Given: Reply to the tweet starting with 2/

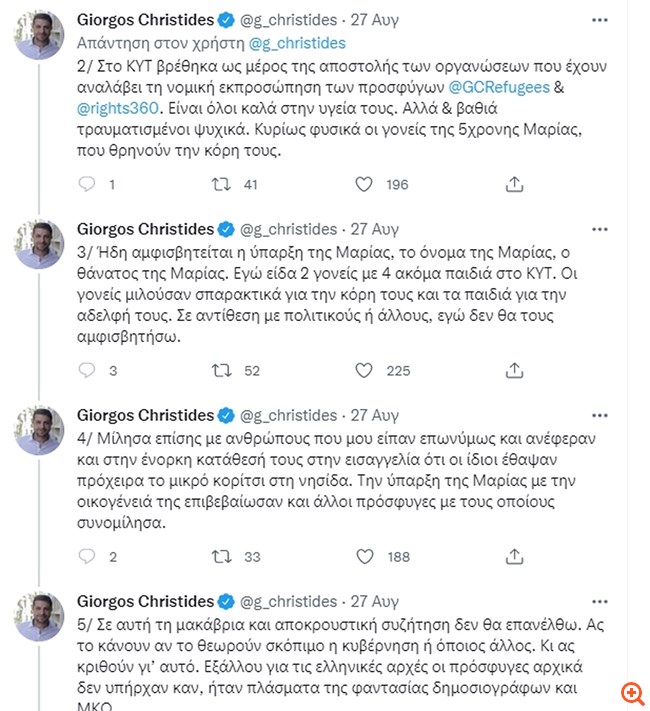Looking at the screenshot, I should tap(87, 184).
